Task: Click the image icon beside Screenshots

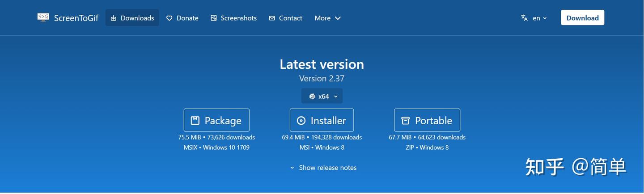Action: click(x=214, y=18)
